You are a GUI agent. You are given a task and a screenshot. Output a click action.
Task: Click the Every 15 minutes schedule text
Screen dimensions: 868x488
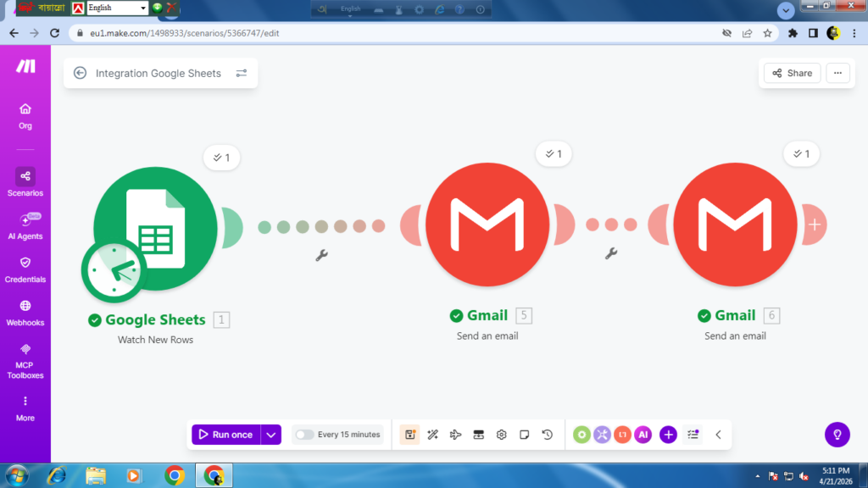pyautogui.click(x=348, y=435)
